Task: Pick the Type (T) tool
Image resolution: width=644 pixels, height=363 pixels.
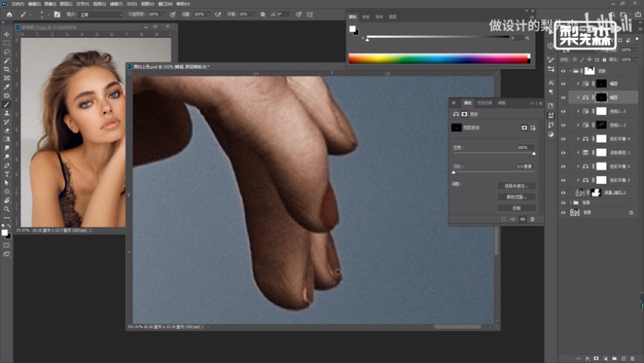Action: click(7, 174)
